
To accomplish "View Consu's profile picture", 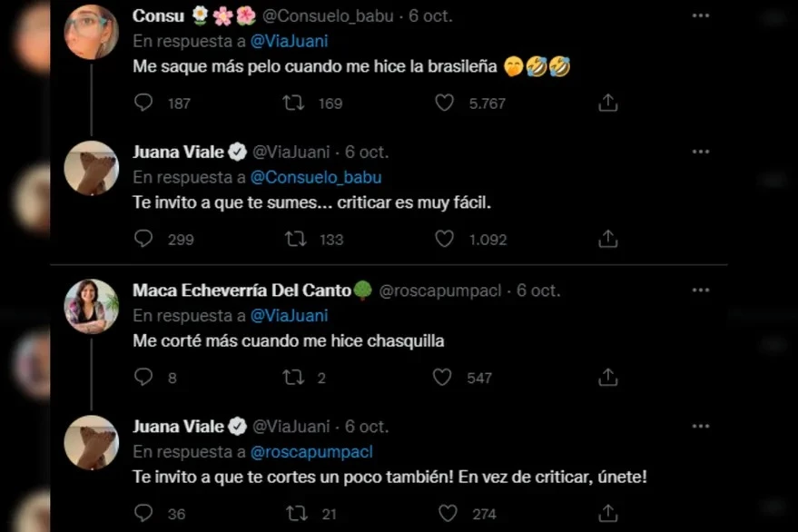I will click(x=91, y=32).
